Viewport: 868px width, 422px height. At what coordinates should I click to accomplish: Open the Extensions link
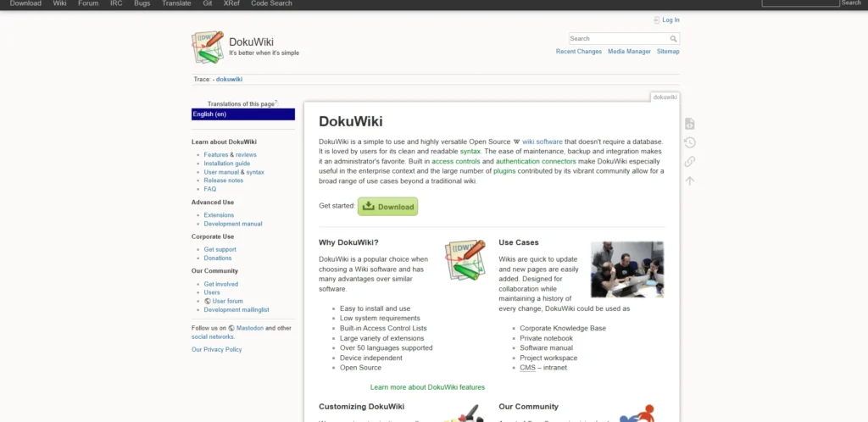tap(219, 215)
